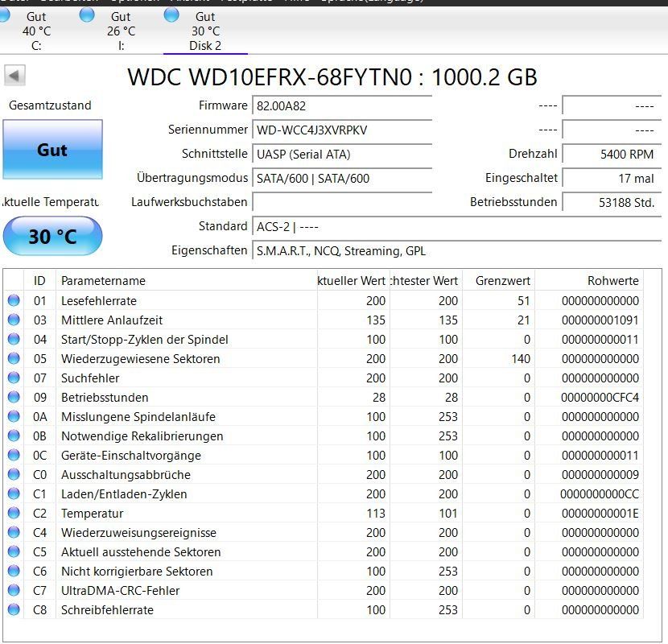Click raw value 000000001091 of Mittlere Anlaufzeit
Image resolution: width=668 pixels, height=644 pixels.
[x=600, y=320]
